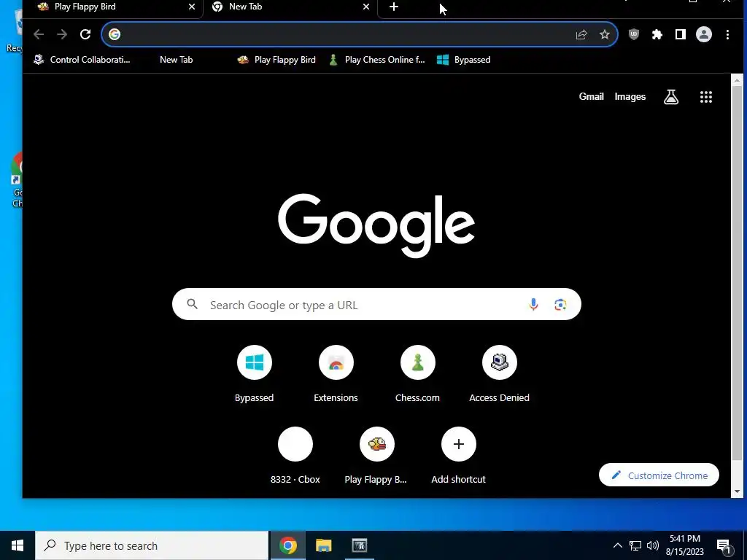Open the Play Chess Online bookmark
This screenshot has width=747, height=560.
coord(376,60)
